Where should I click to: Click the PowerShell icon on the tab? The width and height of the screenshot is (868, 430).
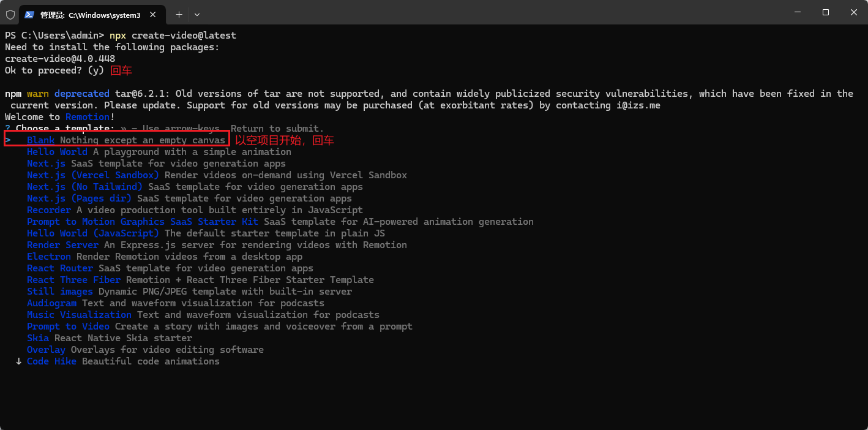[29, 14]
